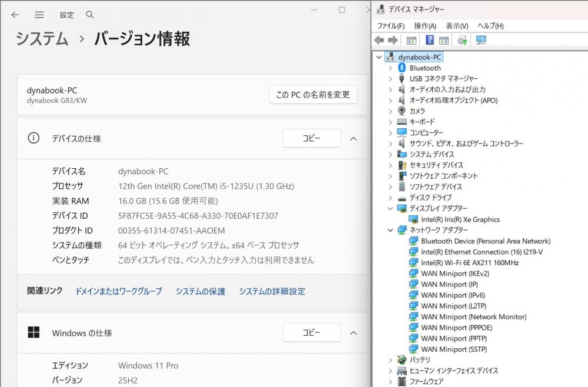
Task: Expand the ソフトウェア デバイス node arrow
Action: tap(390, 186)
